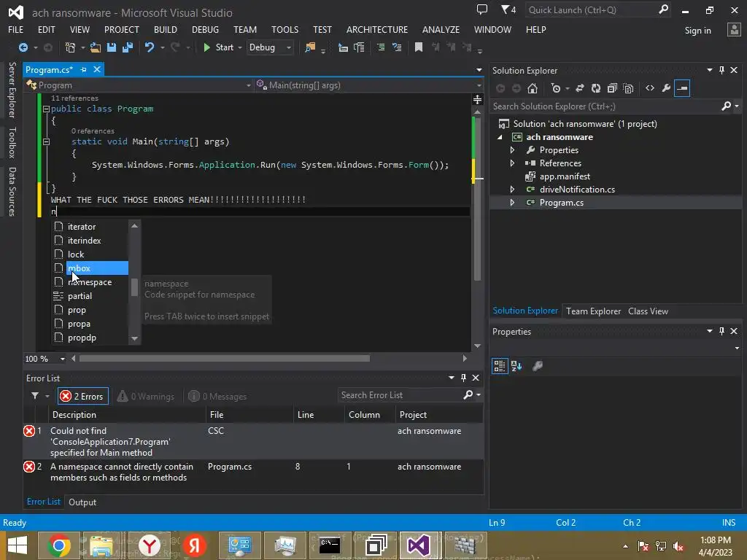Click the notifications flag icon showing 4

[508, 9]
